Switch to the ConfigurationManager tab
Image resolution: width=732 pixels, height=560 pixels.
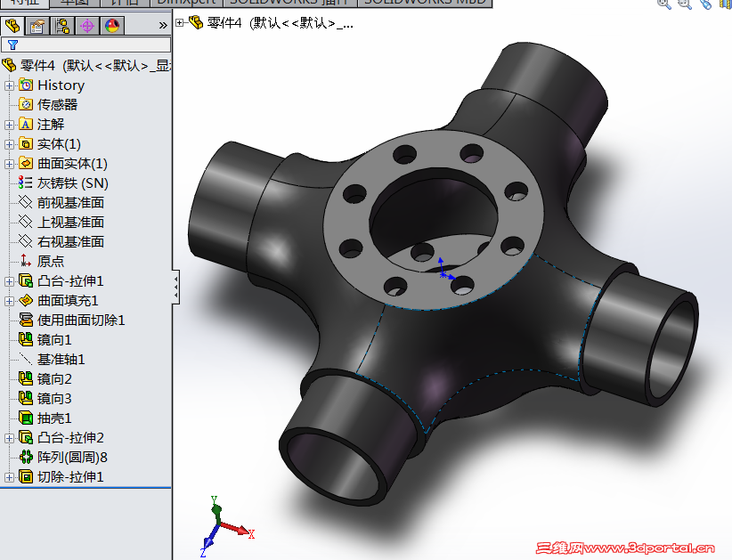pos(62,26)
